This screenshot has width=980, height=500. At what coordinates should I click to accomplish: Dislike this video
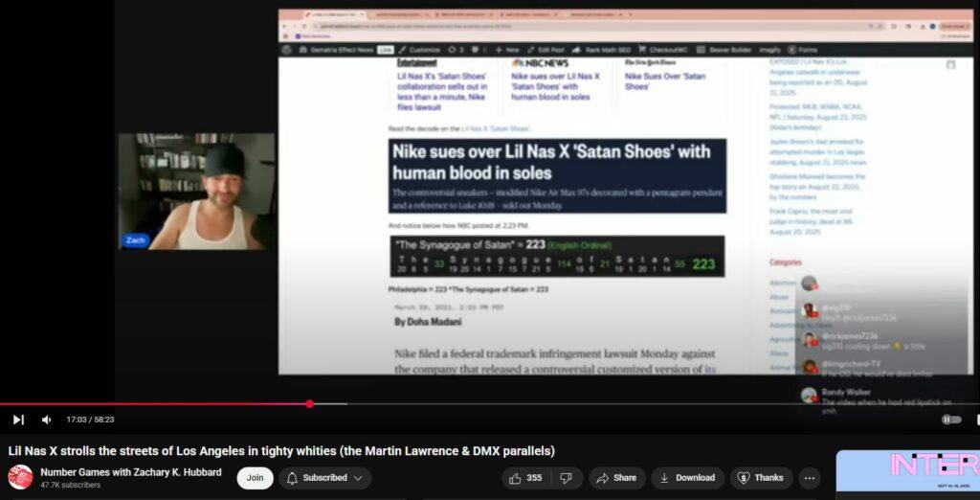coord(566,478)
